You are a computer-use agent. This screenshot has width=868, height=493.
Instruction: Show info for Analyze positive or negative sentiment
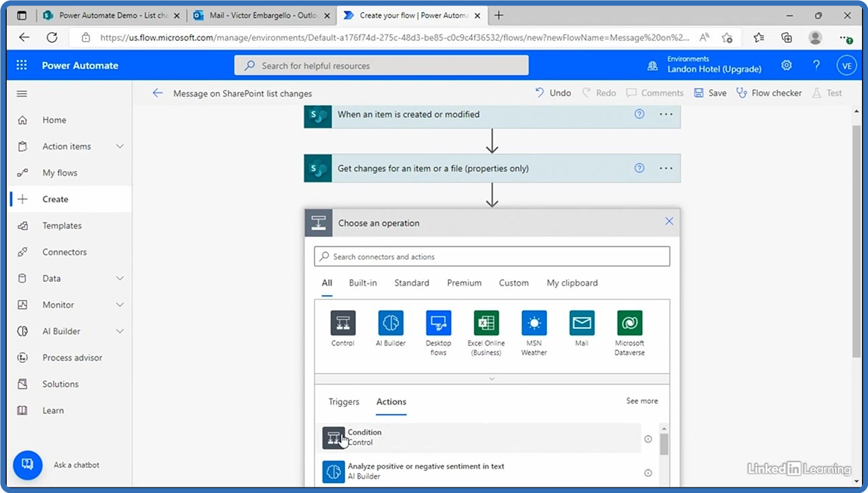tap(648, 473)
